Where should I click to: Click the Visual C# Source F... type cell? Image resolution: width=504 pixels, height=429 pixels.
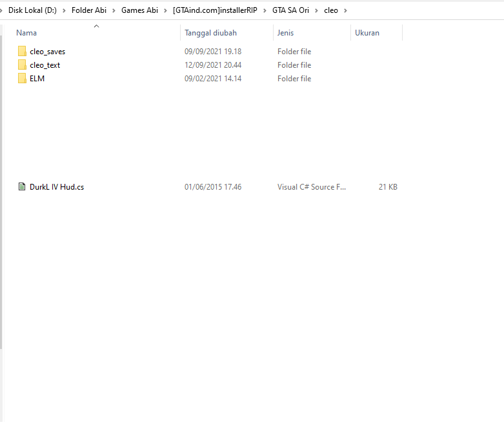click(x=312, y=186)
